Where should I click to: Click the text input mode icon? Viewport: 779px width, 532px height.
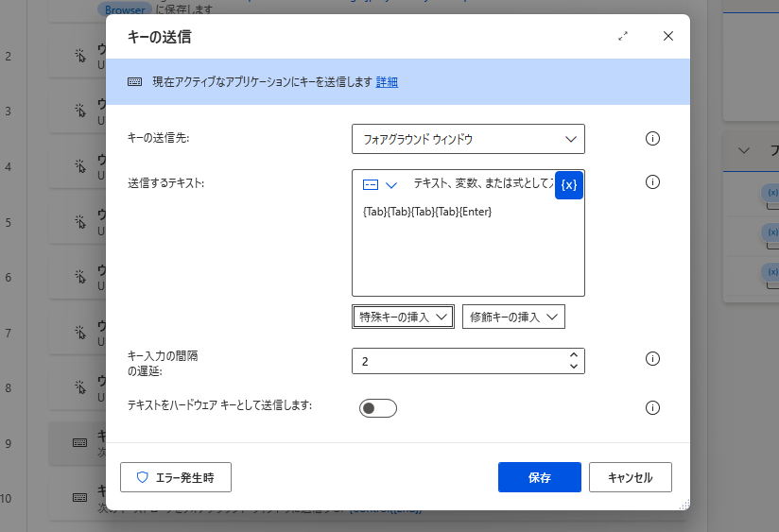[x=371, y=185]
